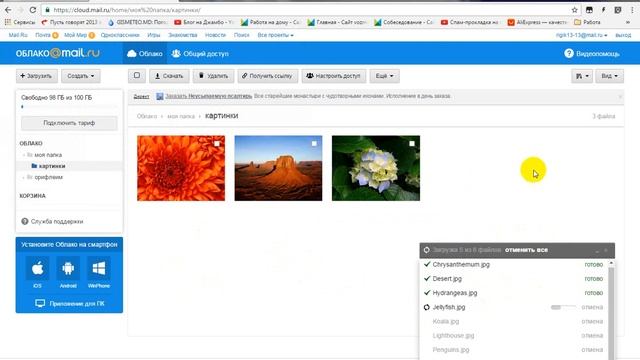Click Настроить доступ button
640x360 pixels.
pyautogui.click(x=333, y=76)
